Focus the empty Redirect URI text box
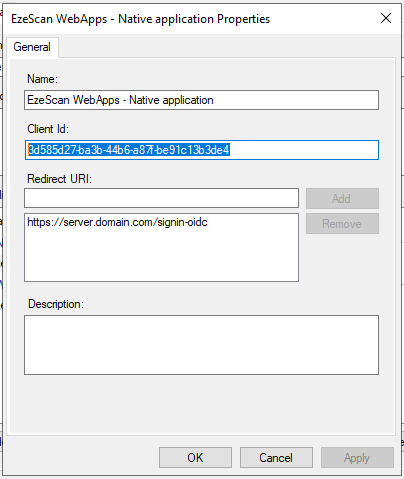The width and height of the screenshot is (404, 479). tap(161, 198)
